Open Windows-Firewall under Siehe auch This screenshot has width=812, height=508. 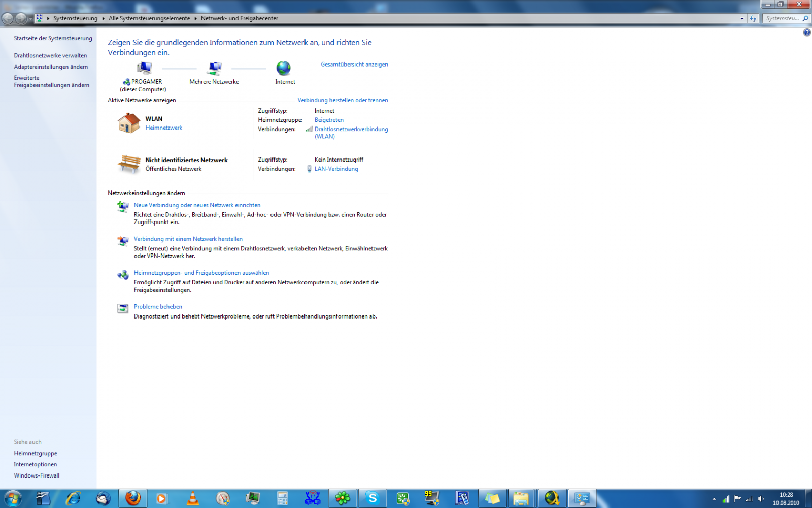coord(37,475)
